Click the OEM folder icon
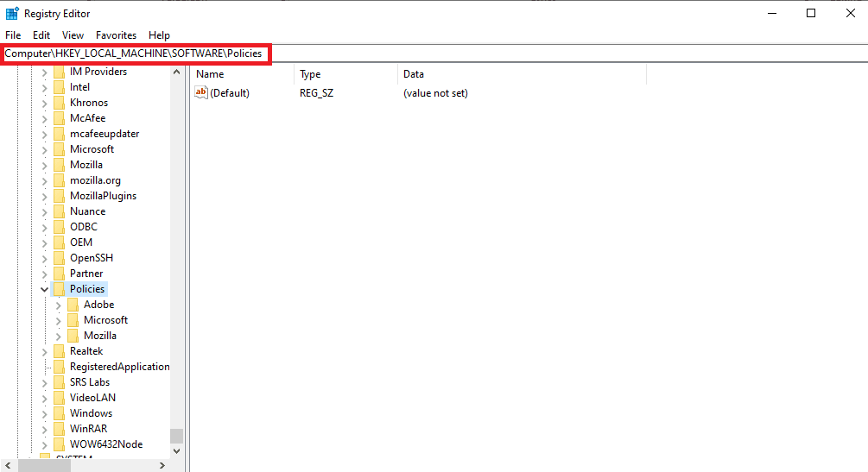 point(60,242)
